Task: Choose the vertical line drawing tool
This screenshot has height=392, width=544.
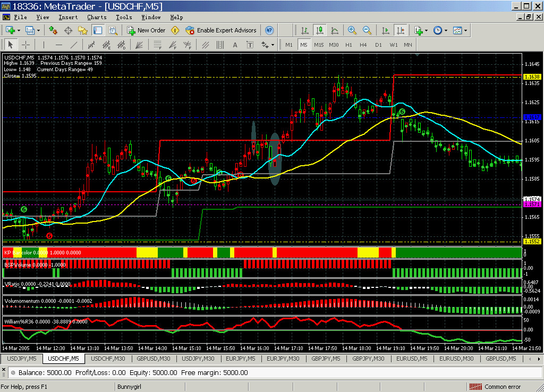Action: point(44,45)
